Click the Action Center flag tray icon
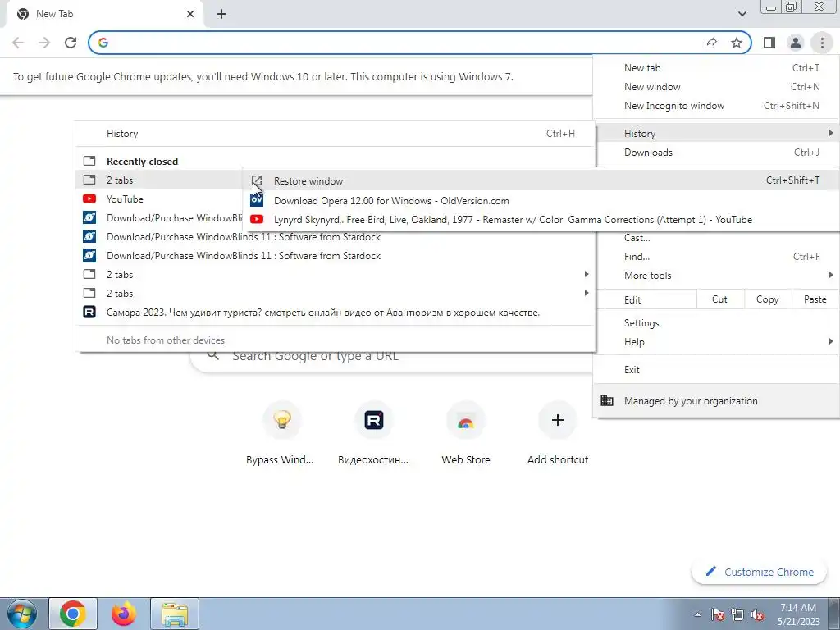Screen dimensions: 840x630 pyautogui.click(x=717, y=614)
